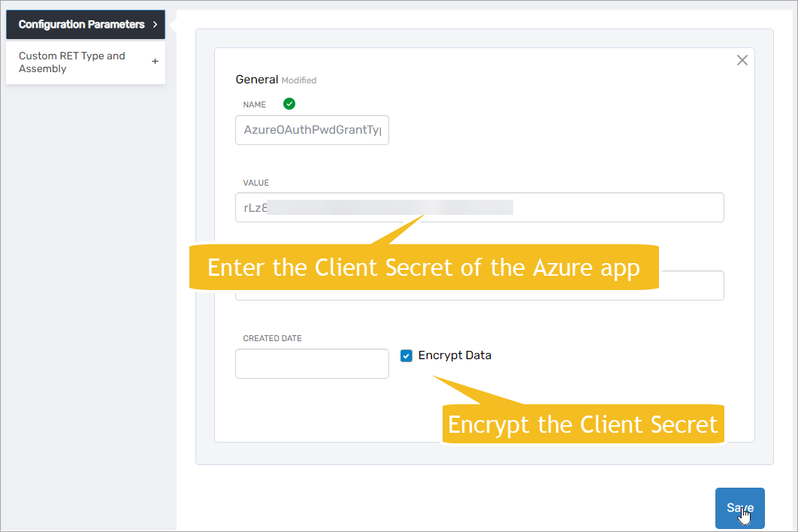Click the General heading of the form
The width and height of the screenshot is (798, 532).
258,79
